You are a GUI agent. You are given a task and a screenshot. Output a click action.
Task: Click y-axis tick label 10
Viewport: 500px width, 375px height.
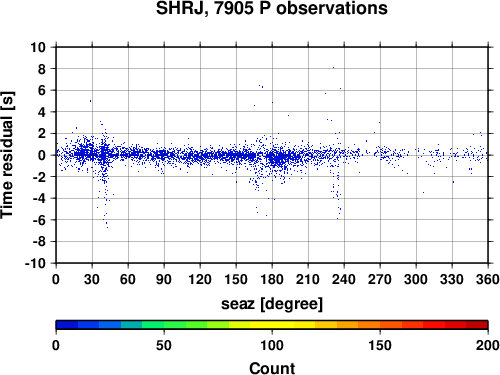click(x=38, y=47)
